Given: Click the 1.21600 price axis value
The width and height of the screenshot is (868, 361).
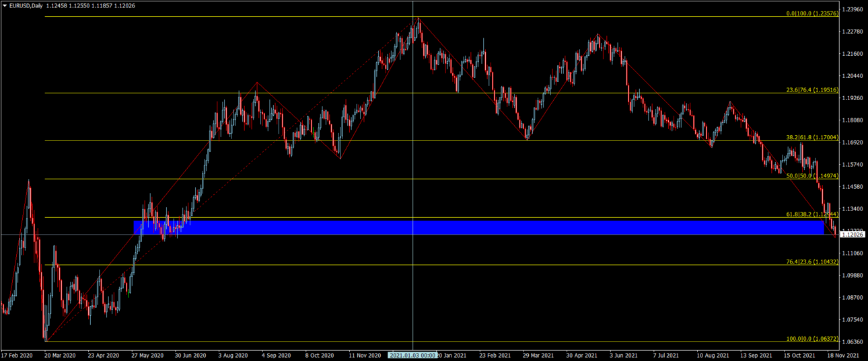Looking at the screenshot, I should 853,54.
